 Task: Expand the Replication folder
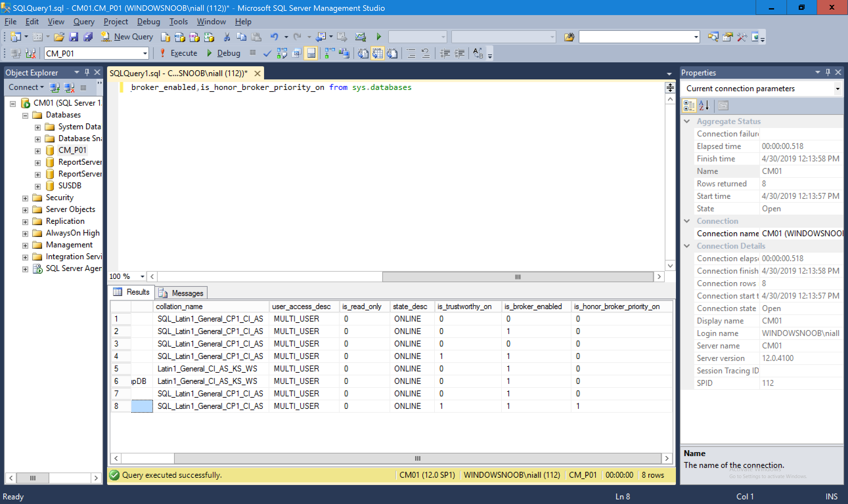(x=25, y=222)
